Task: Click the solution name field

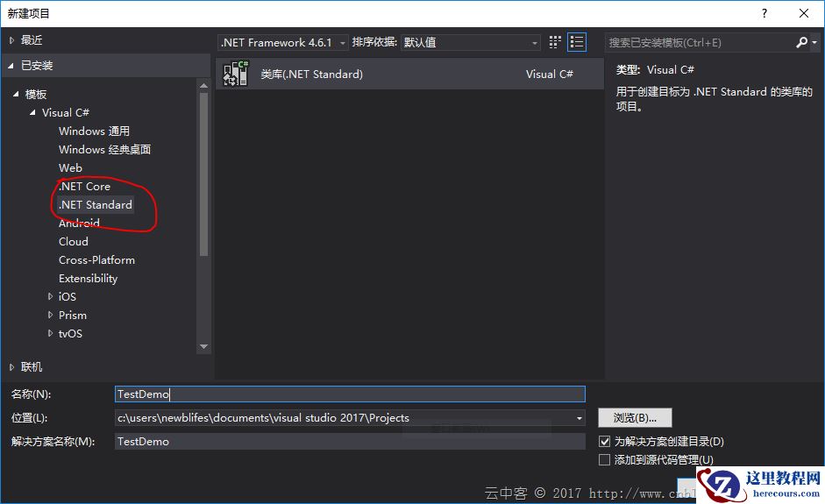Action: pyautogui.click(x=350, y=442)
